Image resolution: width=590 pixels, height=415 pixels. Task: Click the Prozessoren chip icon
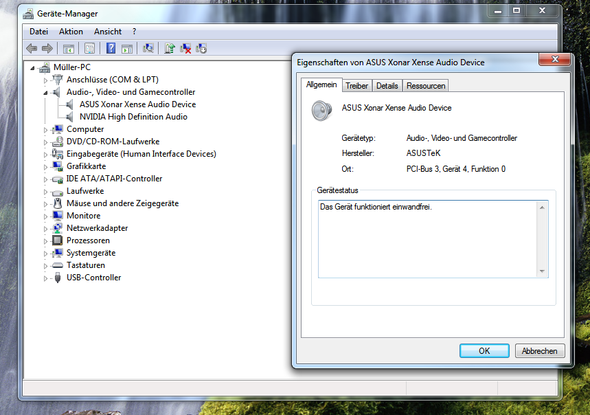(x=57, y=240)
